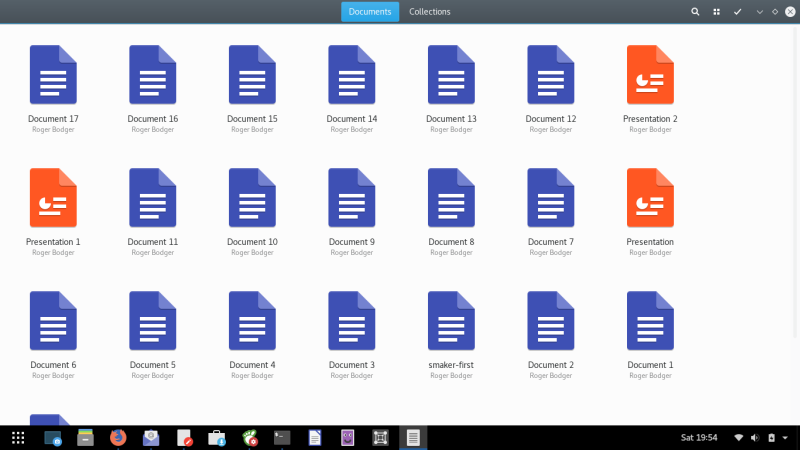Open the software store bag icon in taskbar
Image resolution: width=800 pixels, height=450 pixels.
[217, 438]
